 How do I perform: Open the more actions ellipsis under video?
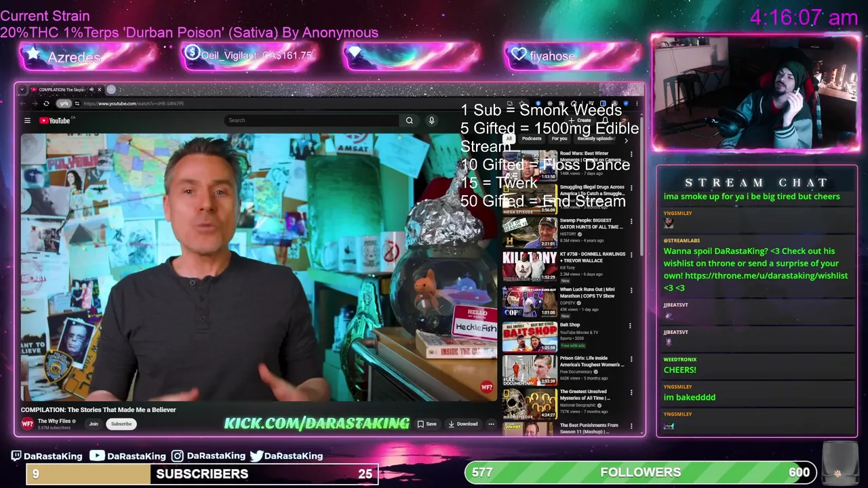click(492, 424)
